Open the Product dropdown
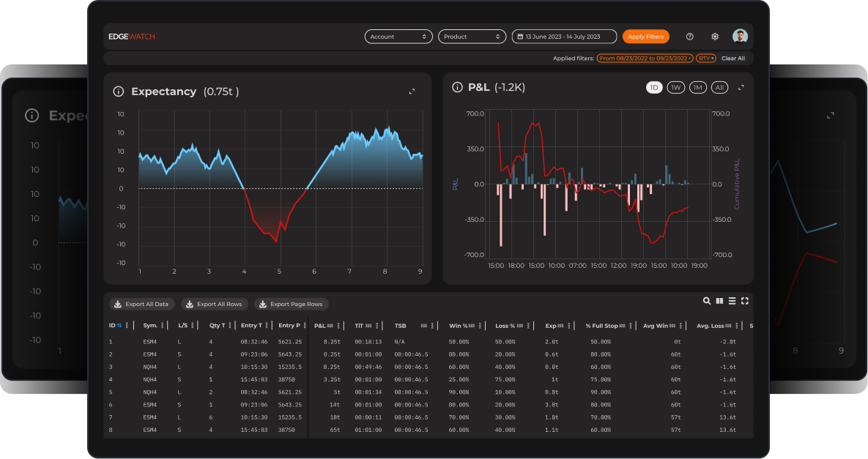The width and height of the screenshot is (868, 459). [x=472, y=37]
